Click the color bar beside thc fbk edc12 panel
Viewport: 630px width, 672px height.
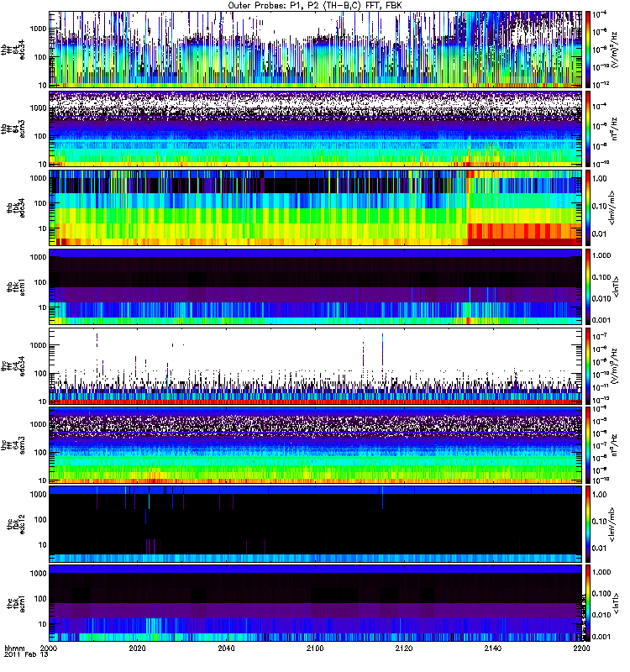[x=589, y=522]
